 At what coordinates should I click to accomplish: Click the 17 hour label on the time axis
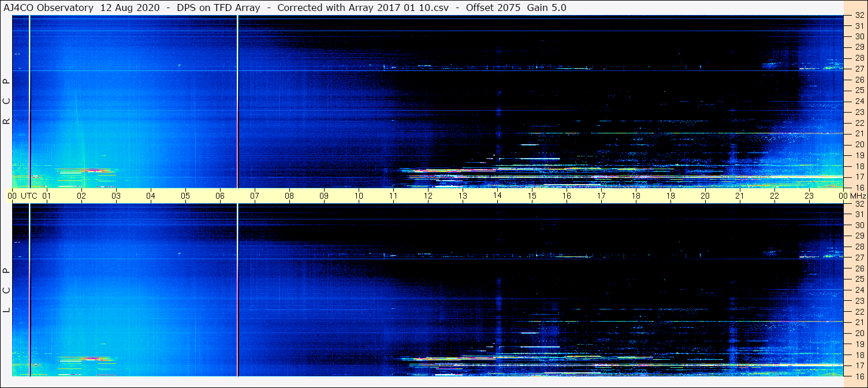click(601, 196)
